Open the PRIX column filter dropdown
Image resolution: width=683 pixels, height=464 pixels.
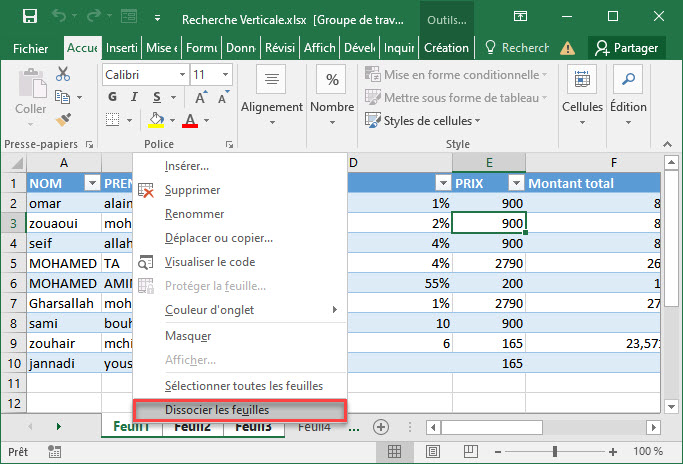516,183
